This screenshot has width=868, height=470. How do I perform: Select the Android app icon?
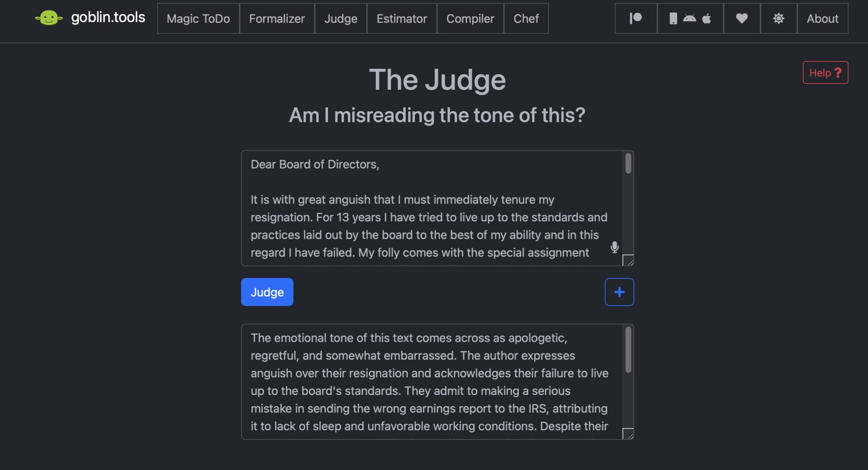click(x=690, y=18)
